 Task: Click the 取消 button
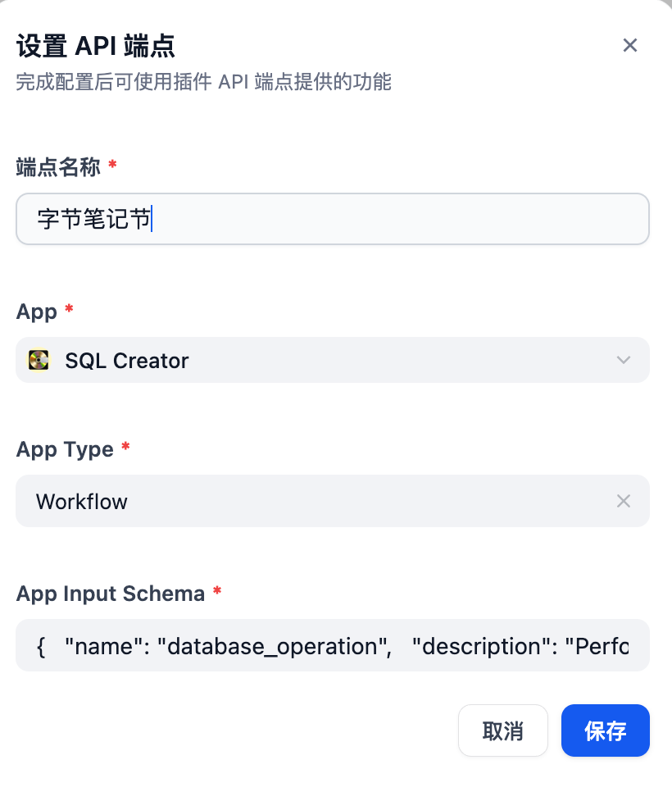click(x=502, y=730)
